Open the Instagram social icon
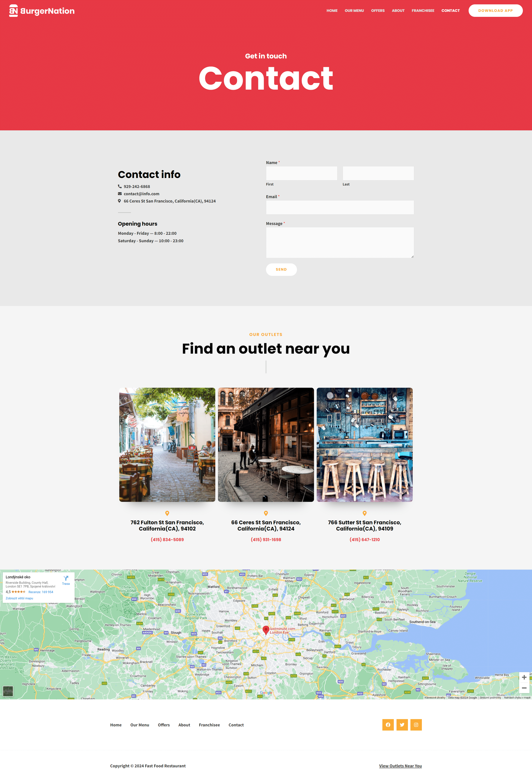 tap(416, 725)
